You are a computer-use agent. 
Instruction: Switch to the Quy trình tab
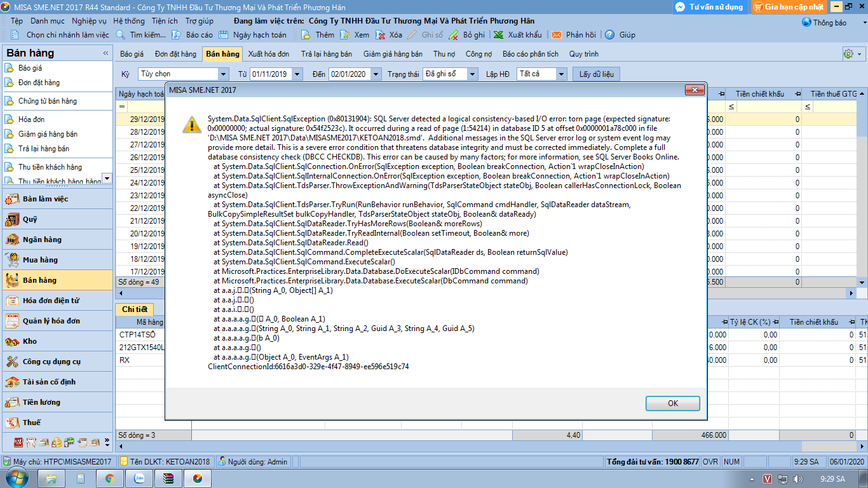click(584, 54)
